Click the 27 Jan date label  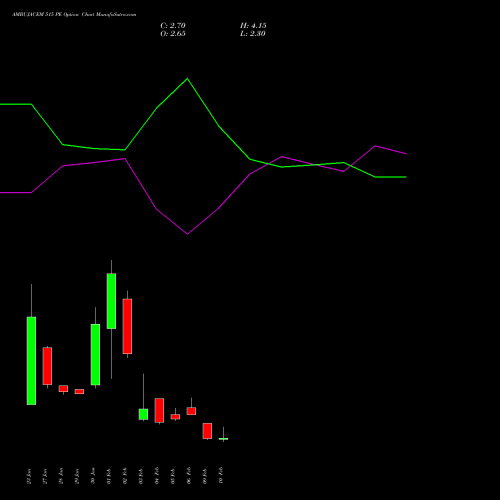(45, 476)
